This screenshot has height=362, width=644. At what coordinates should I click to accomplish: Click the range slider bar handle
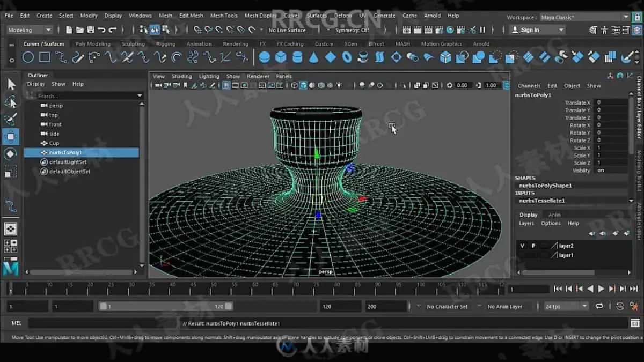point(104,306)
